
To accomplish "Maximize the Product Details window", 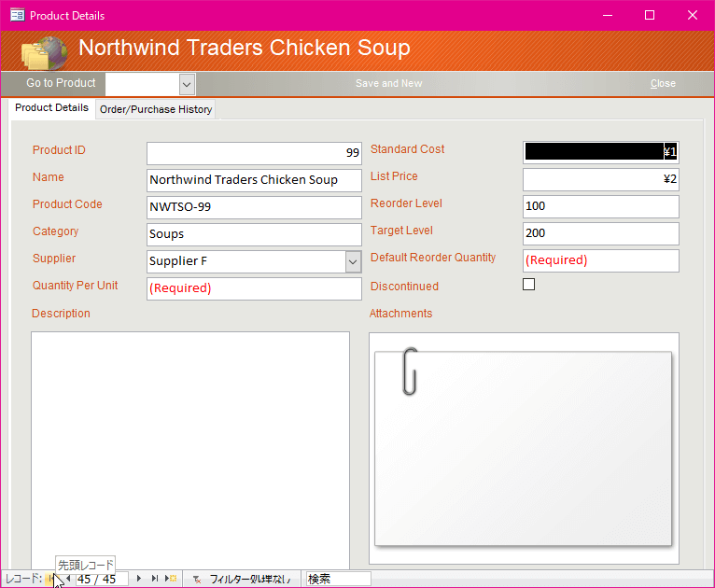I will [x=650, y=16].
